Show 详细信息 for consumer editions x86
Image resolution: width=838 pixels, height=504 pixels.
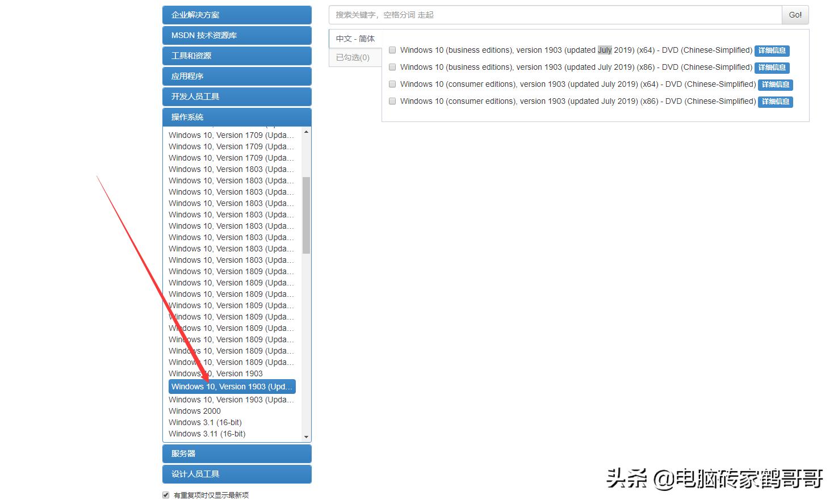(776, 102)
